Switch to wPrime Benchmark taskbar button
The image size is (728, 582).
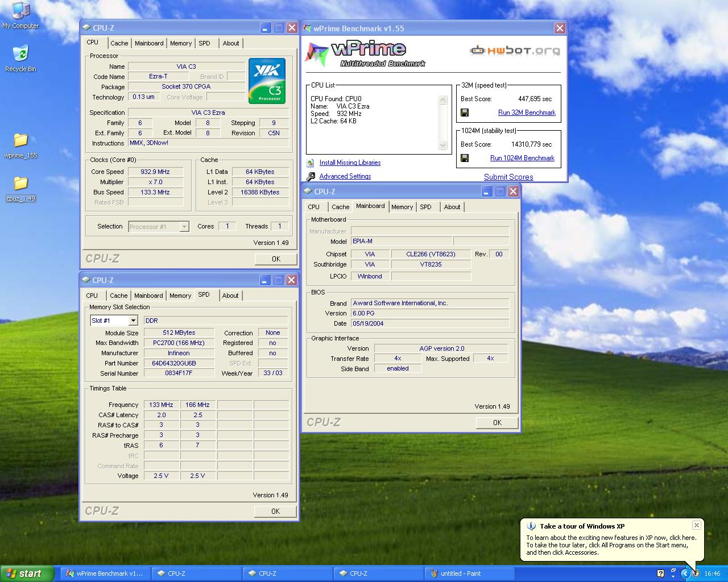pyautogui.click(x=105, y=573)
